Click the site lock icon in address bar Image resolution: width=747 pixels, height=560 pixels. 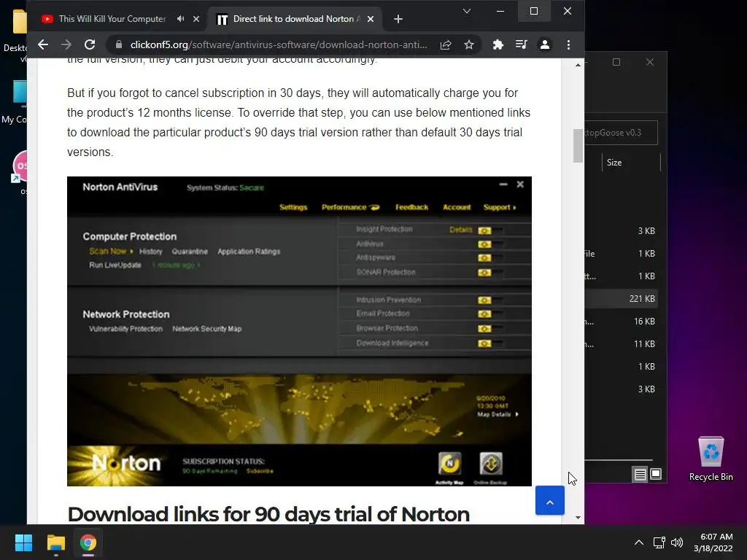click(x=119, y=44)
